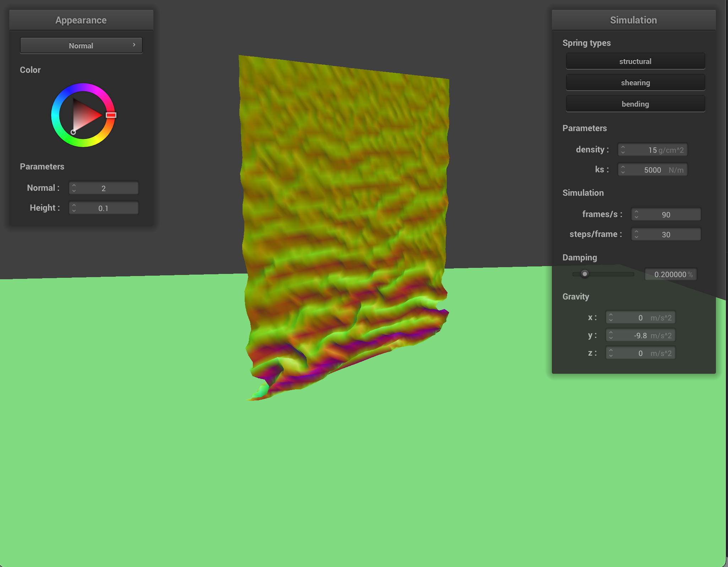Click the steps/frame value field

click(666, 234)
